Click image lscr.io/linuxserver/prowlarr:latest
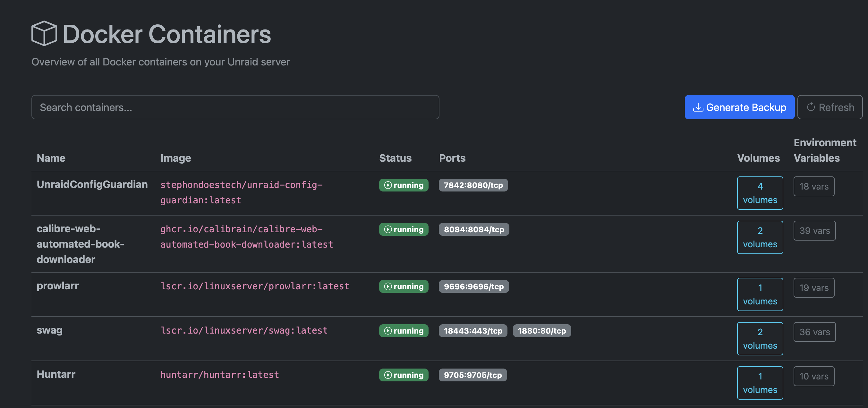 click(x=255, y=286)
